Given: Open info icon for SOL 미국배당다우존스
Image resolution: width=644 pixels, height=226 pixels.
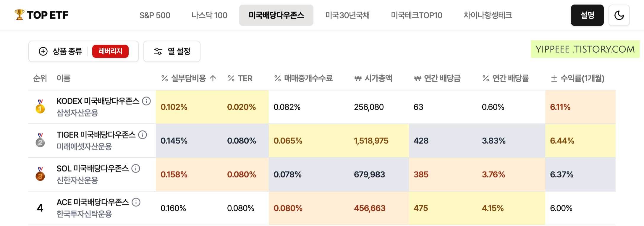Looking at the screenshot, I should 136,169.
